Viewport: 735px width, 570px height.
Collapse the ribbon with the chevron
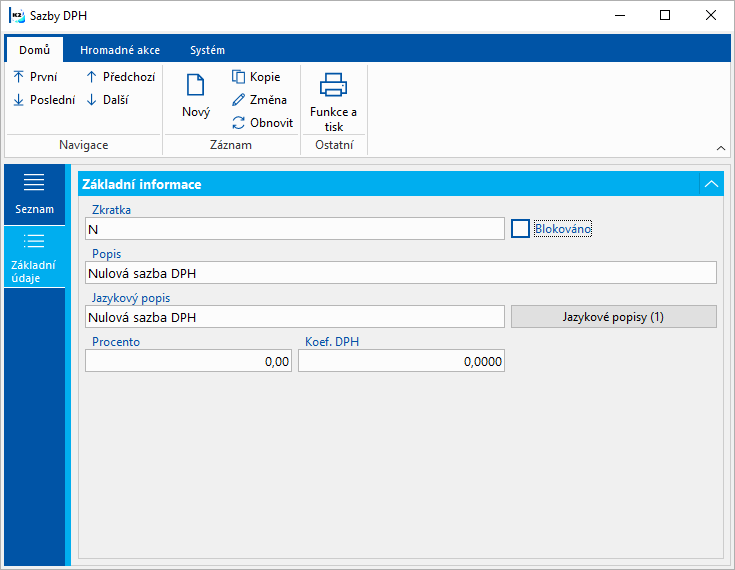(720, 148)
